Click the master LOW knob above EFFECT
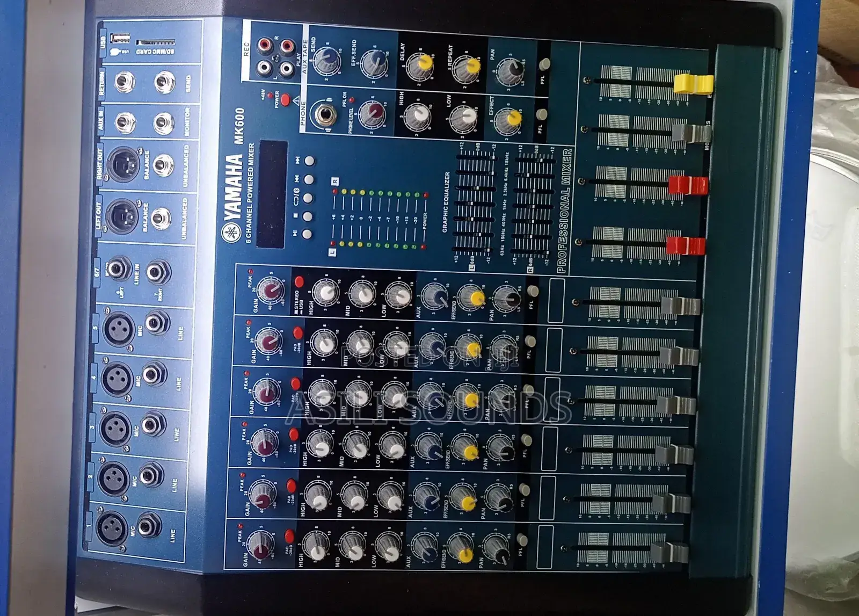 tap(464, 117)
